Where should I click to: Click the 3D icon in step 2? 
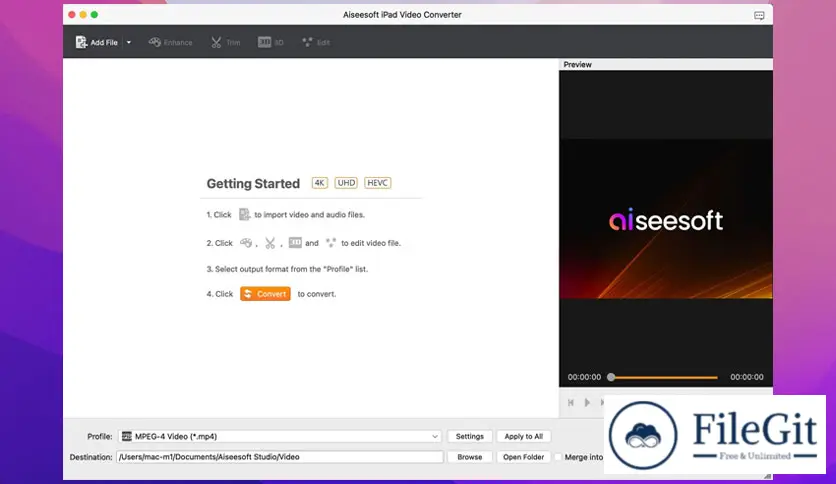click(295, 243)
